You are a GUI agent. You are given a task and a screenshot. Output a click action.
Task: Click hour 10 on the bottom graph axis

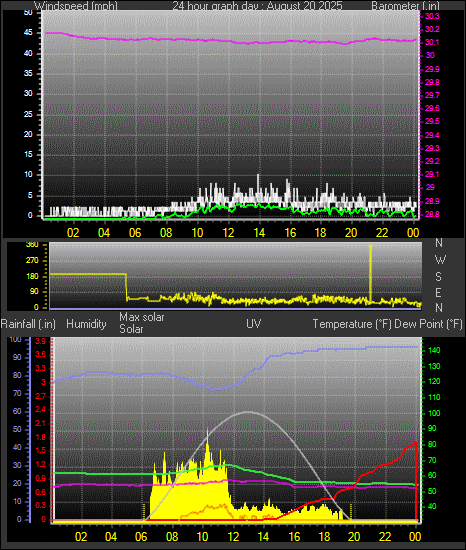coord(202,536)
